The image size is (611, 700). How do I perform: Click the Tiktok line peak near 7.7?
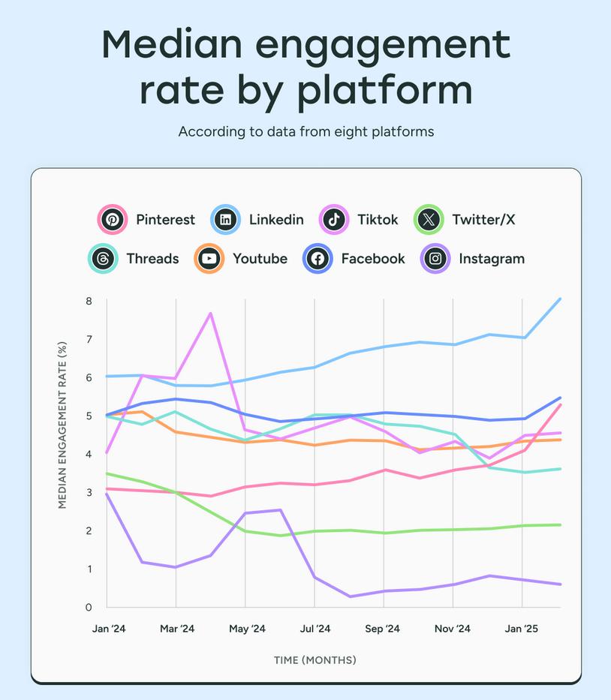pos(211,313)
